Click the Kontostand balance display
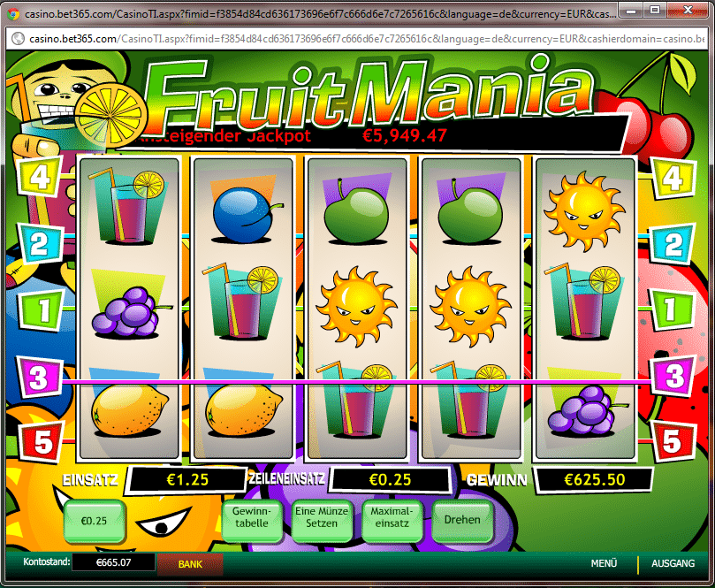Image resolution: width=715 pixels, height=588 pixels. tap(113, 562)
